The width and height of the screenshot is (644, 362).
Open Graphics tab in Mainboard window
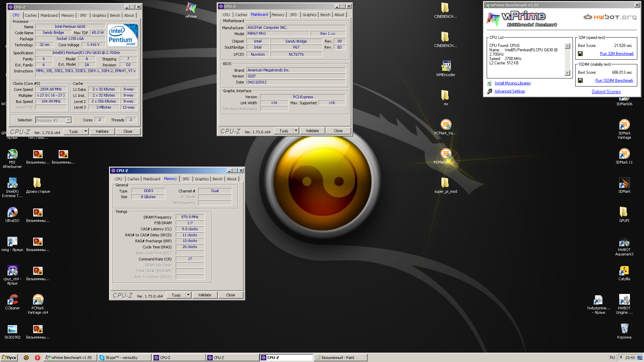[309, 15]
